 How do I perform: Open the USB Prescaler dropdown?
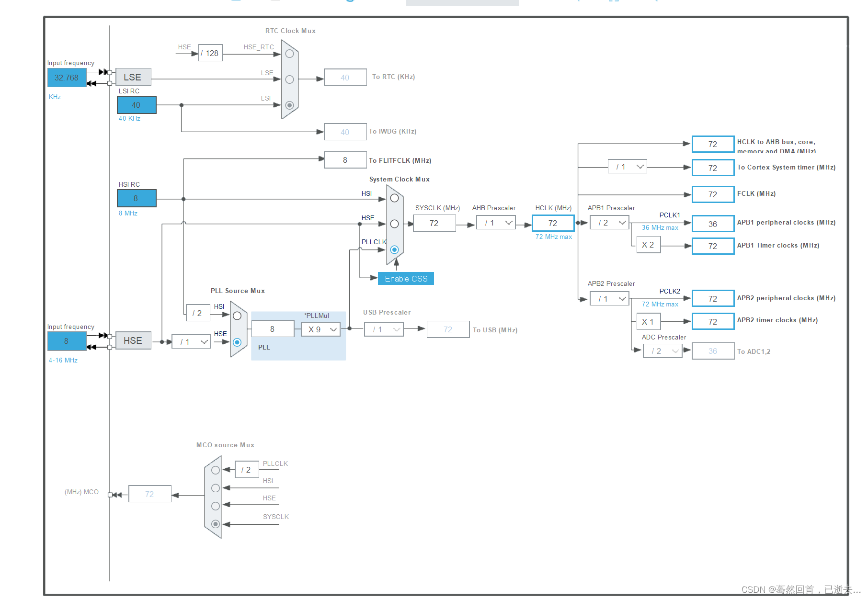[x=384, y=329]
